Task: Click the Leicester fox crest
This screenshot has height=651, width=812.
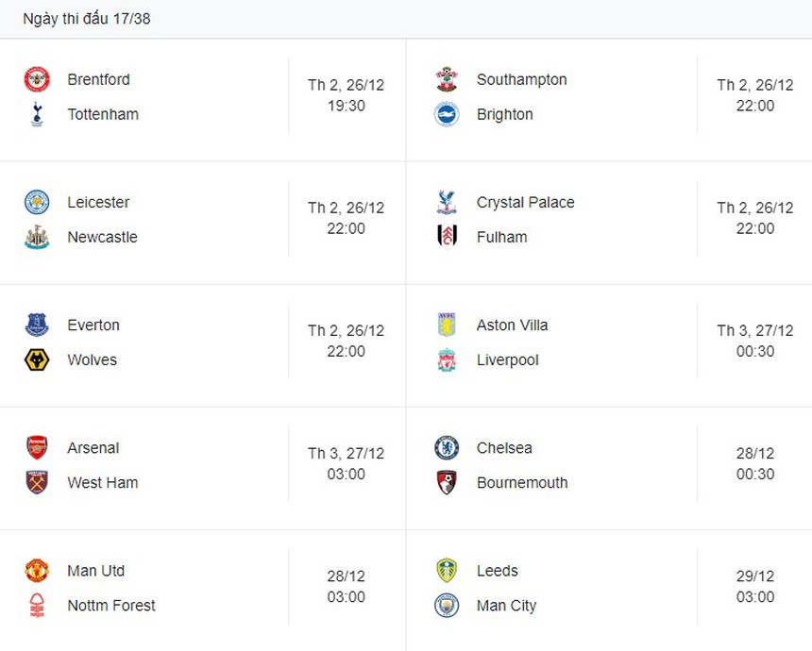Action: [37, 202]
